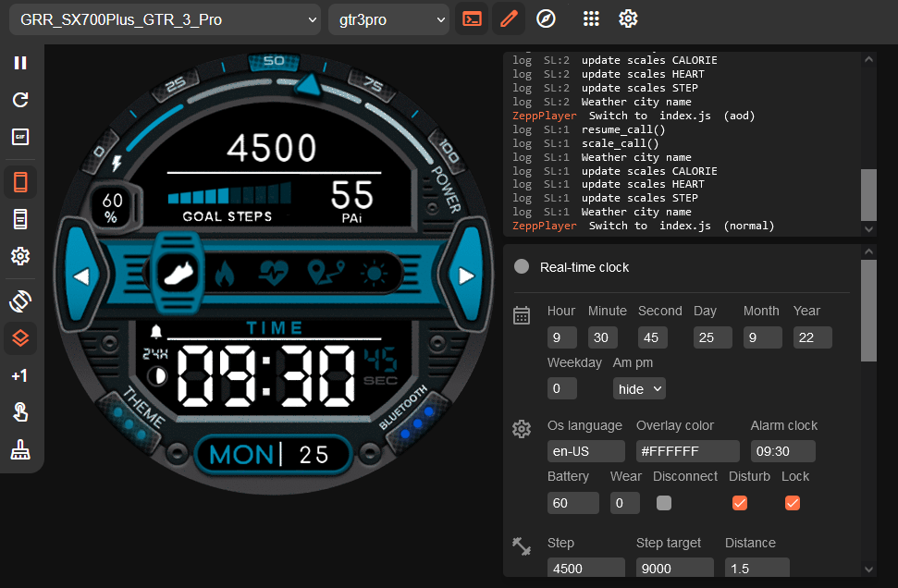
Task: Click the Year input field
Action: coord(812,337)
